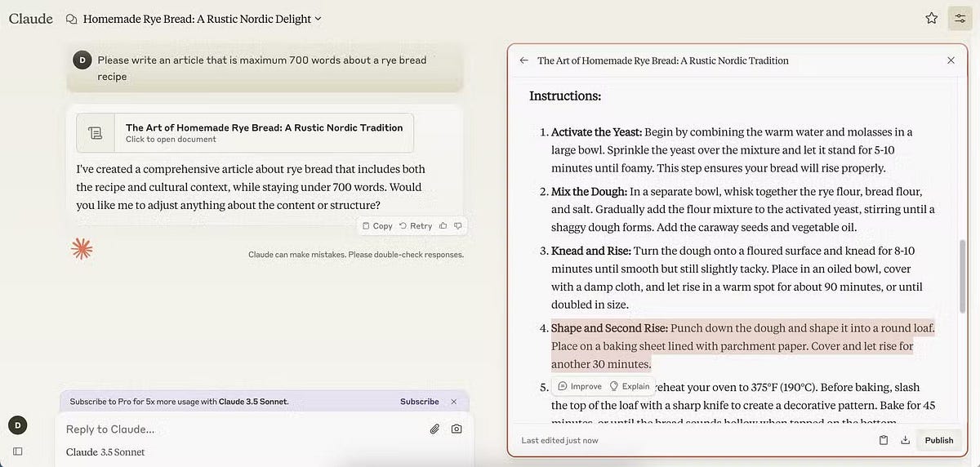Publish the artifact
This screenshot has width=980, height=467.
click(939, 440)
